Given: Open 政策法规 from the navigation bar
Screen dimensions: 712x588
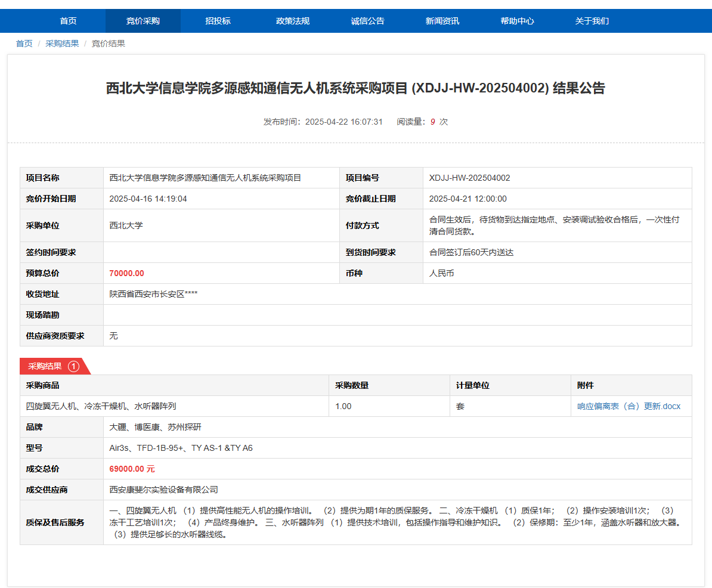Looking at the screenshot, I should click(x=293, y=21).
